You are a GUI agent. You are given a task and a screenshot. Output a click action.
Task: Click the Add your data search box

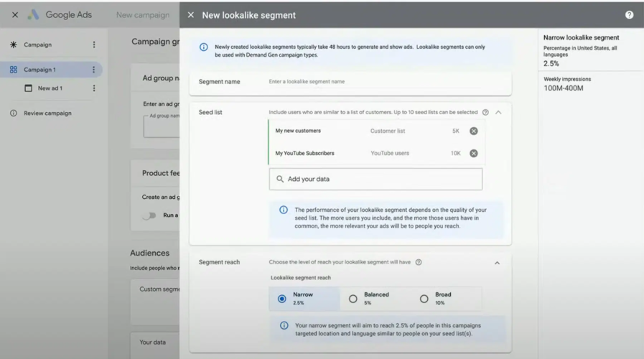(375, 179)
